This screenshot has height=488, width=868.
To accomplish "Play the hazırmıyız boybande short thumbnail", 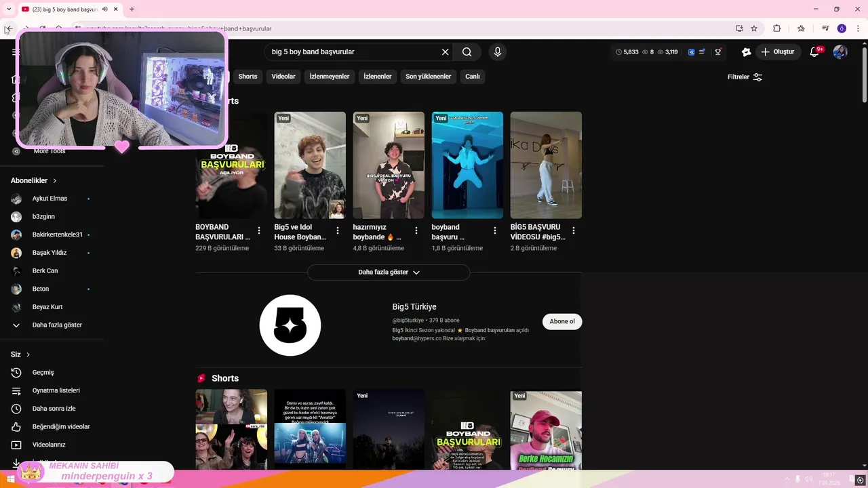I will pyautogui.click(x=389, y=165).
